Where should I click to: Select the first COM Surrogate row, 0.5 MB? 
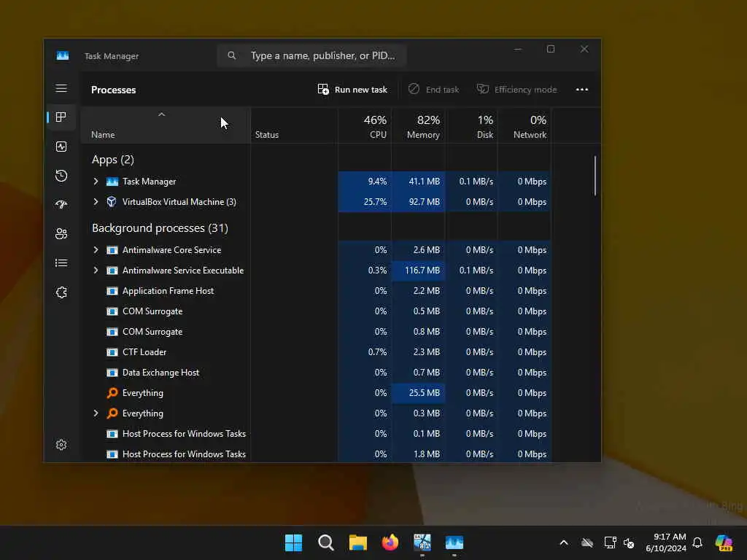(317, 311)
